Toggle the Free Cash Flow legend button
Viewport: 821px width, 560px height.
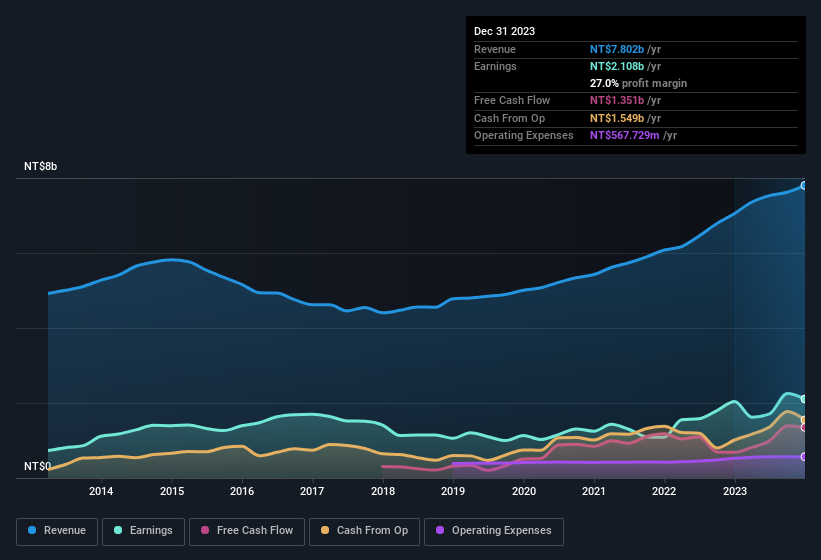click(x=247, y=531)
